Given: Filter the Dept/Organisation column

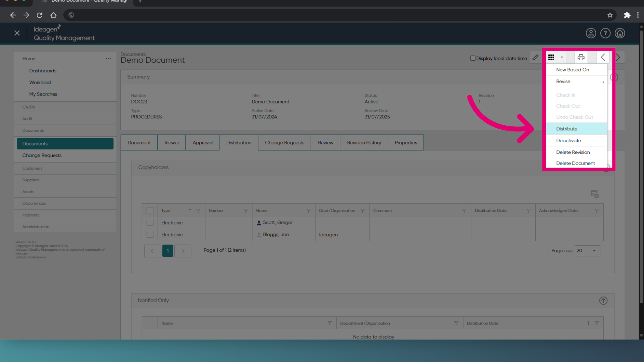Looking at the screenshot, I should click(363, 211).
